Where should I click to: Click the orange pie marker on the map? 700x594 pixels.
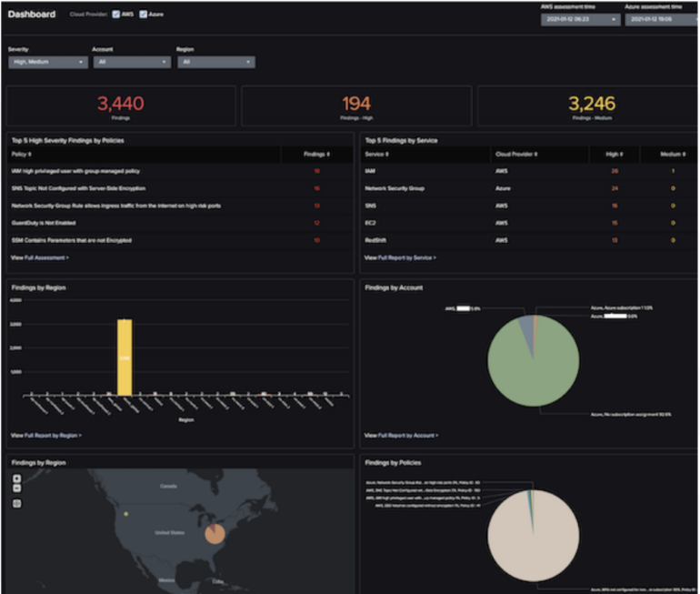[x=215, y=533]
